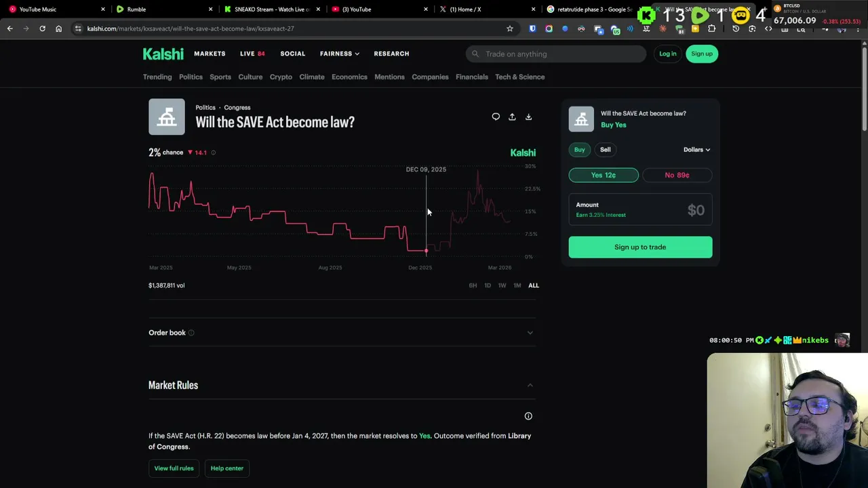Open the Help center link
Viewport: 868px width, 488px height.
[x=227, y=468]
